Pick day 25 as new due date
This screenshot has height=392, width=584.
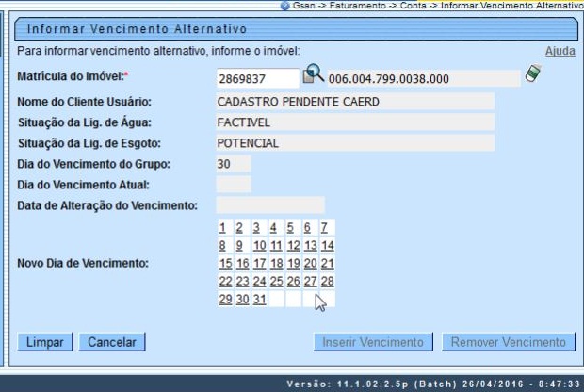click(276, 282)
